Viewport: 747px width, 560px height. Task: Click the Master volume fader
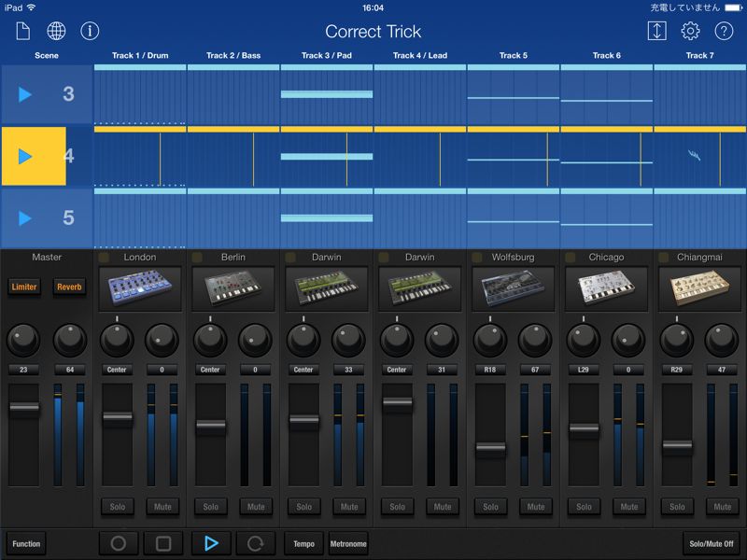pos(24,408)
